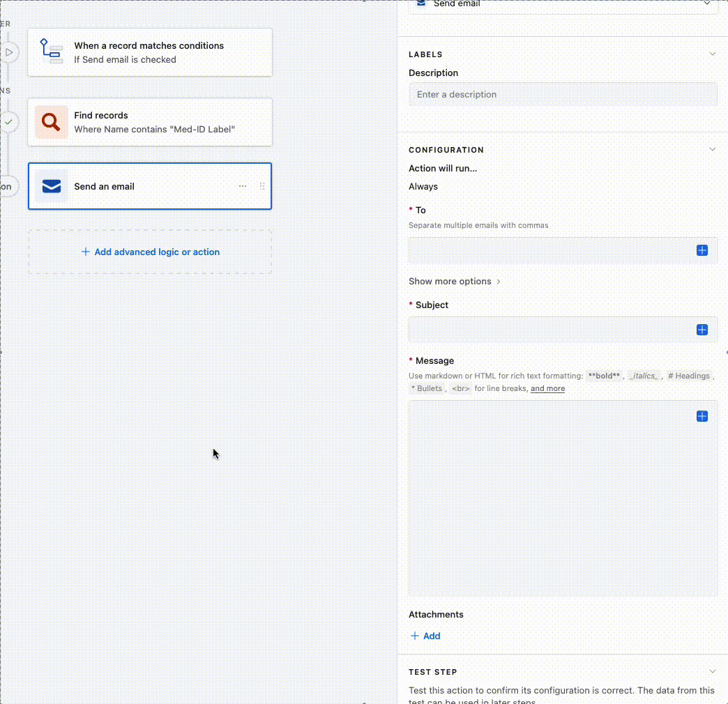Viewport: 728px width, 704px height.
Task: Collapse the Labels section
Action: pos(712,54)
